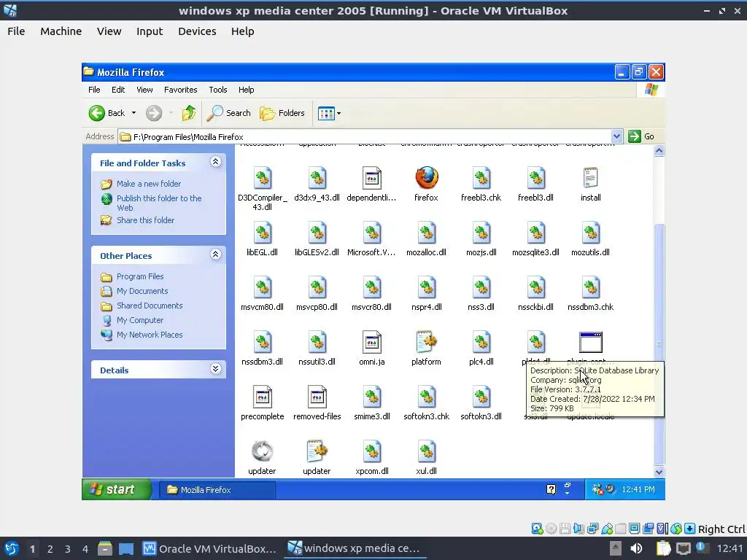
Task: Click the file list scrollbar down arrow
Action: 659,472
